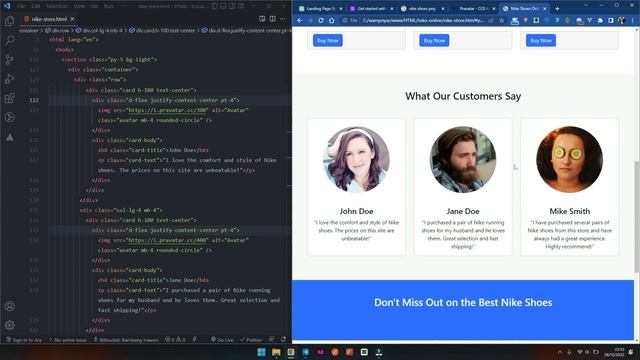Open the Go menu in VS Code
This screenshot has height=360, width=640.
(94, 6)
